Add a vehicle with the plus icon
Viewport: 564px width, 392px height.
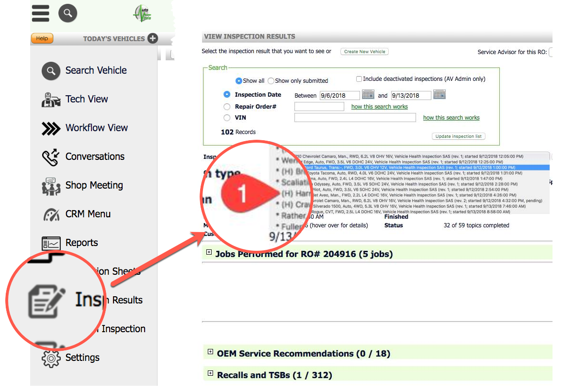point(153,38)
